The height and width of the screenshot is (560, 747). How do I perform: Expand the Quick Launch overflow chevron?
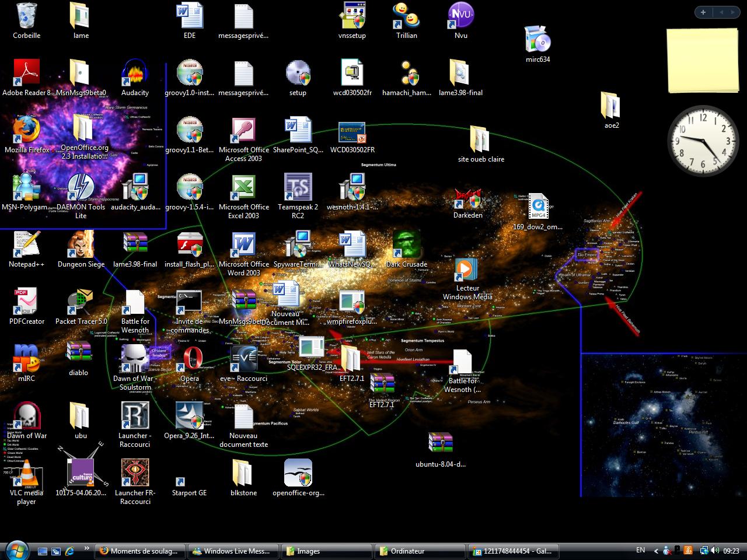pos(87,548)
